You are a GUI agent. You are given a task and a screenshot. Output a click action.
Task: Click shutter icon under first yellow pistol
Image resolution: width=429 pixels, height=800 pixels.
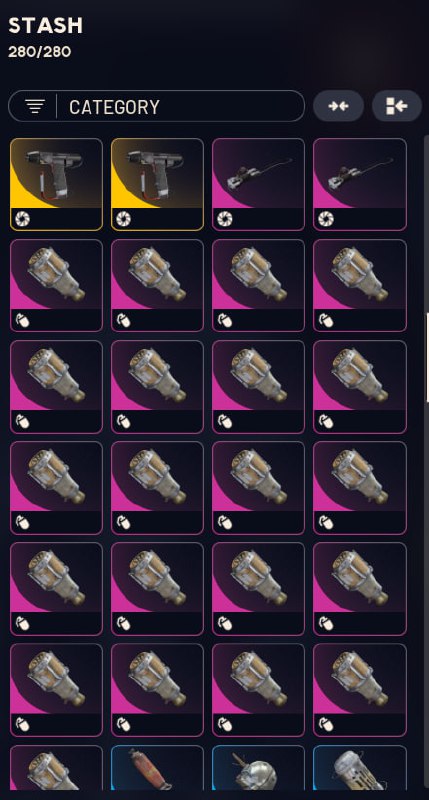pos(23,219)
